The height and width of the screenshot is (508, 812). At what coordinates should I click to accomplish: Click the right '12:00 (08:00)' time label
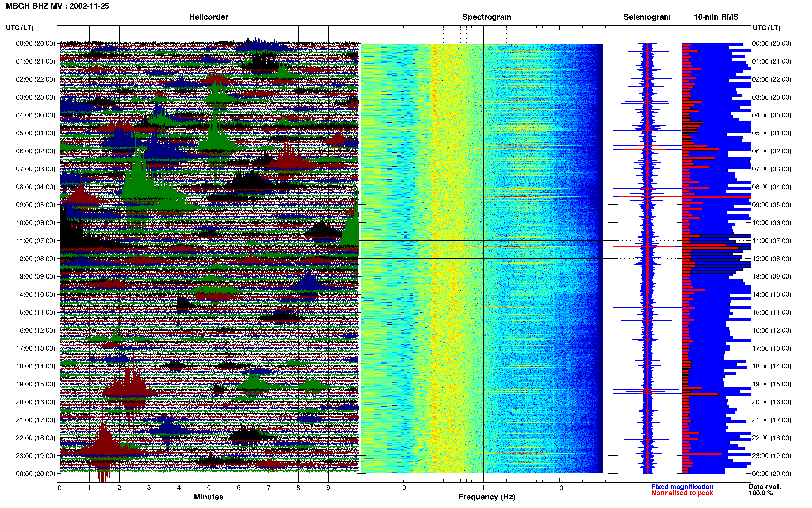772,259
